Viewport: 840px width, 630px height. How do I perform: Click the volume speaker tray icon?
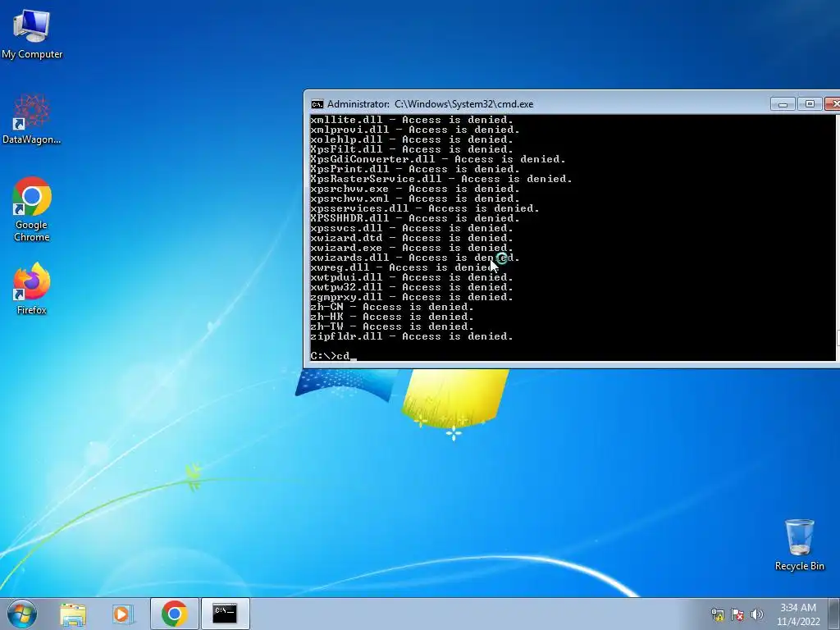point(757,614)
